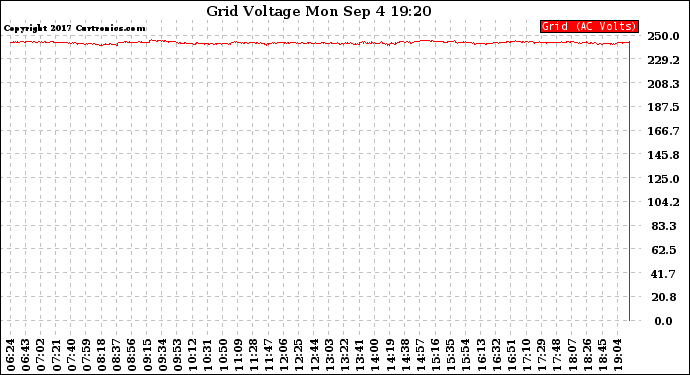Select the 104.2 y-axis label
Screen dimensions: 690x375
click(663, 202)
